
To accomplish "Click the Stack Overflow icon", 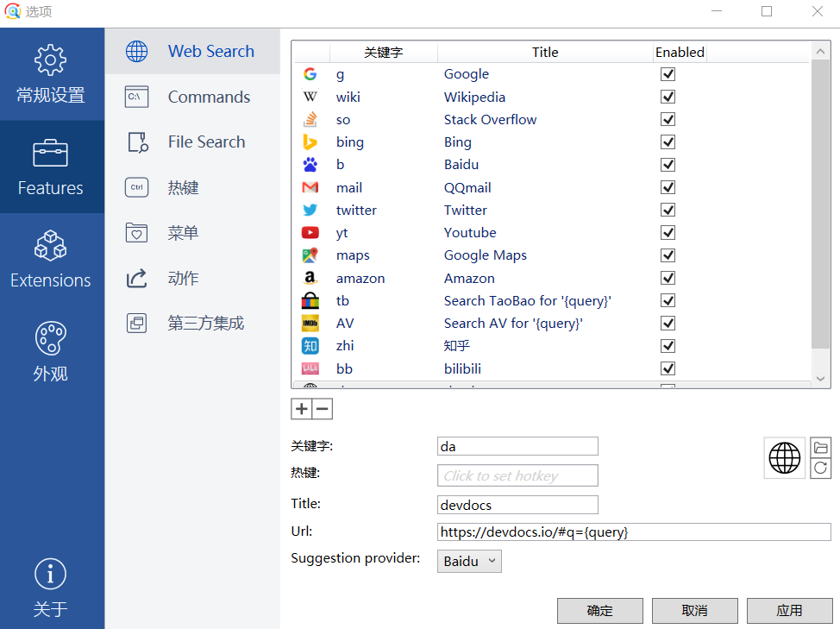I will pyautogui.click(x=310, y=119).
